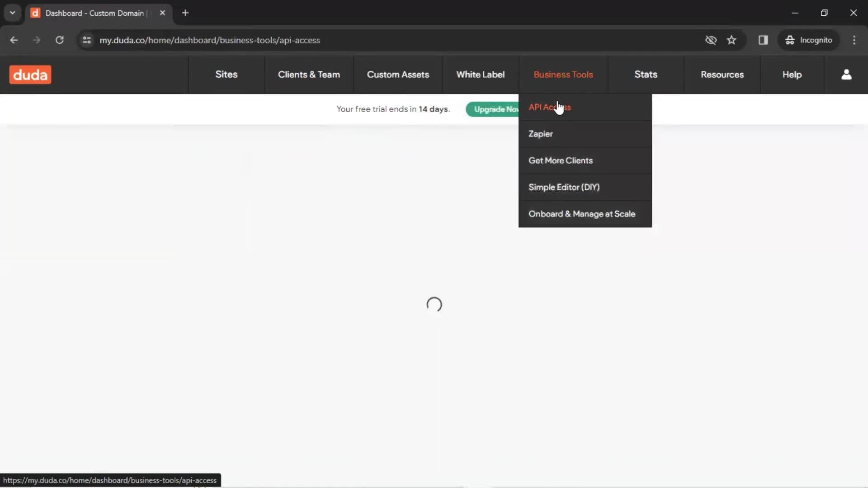Screen dimensions: 868x488
Task: Open the Stats menu
Action: point(646,75)
